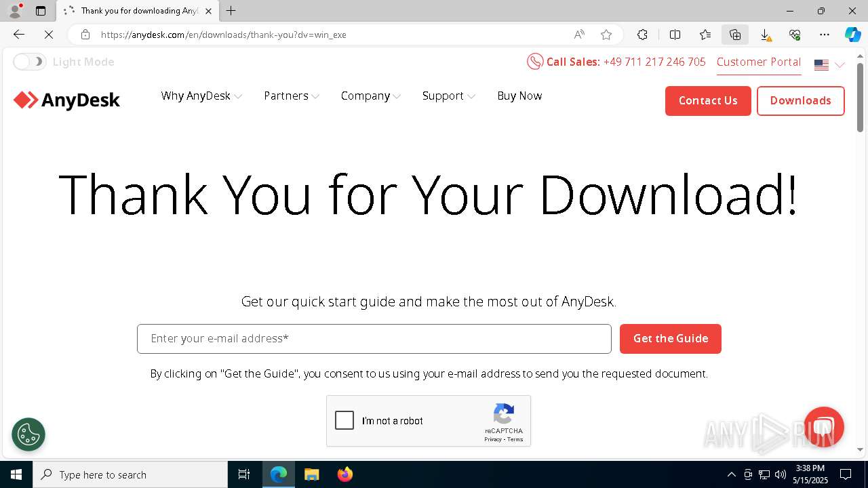Image resolution: width=868 pixels, height=488 pixels.
Task: Toggle the Light Mode switch
Action: [x=29, y=62]
